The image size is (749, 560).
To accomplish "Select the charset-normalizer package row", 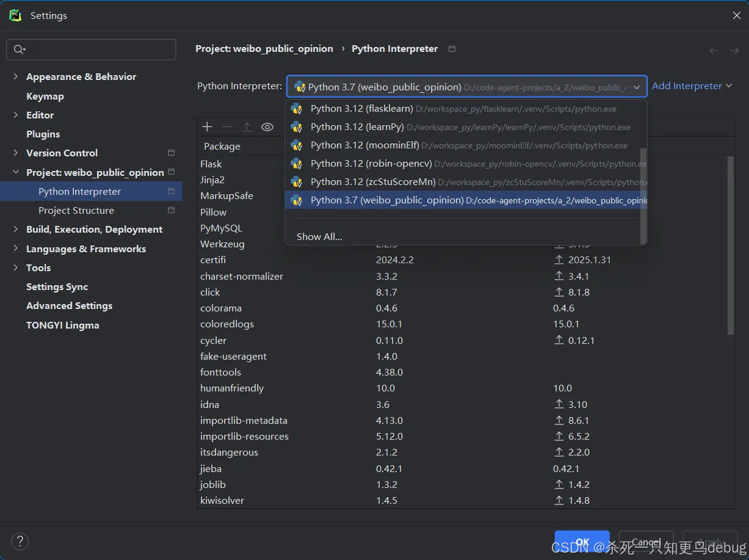I will [463, 276].
